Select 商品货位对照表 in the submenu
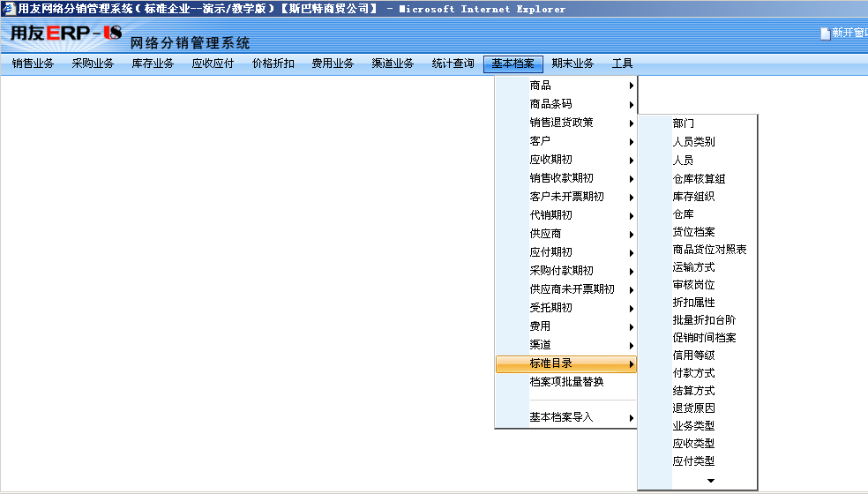Viewport: 868px width, 494px height. (x=709, y=250)
